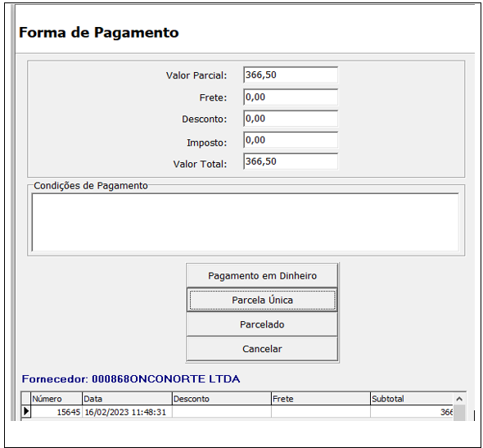483x448 pixels.
Task: Click the order number 15645 cell
Action: [x=56, y=412]
